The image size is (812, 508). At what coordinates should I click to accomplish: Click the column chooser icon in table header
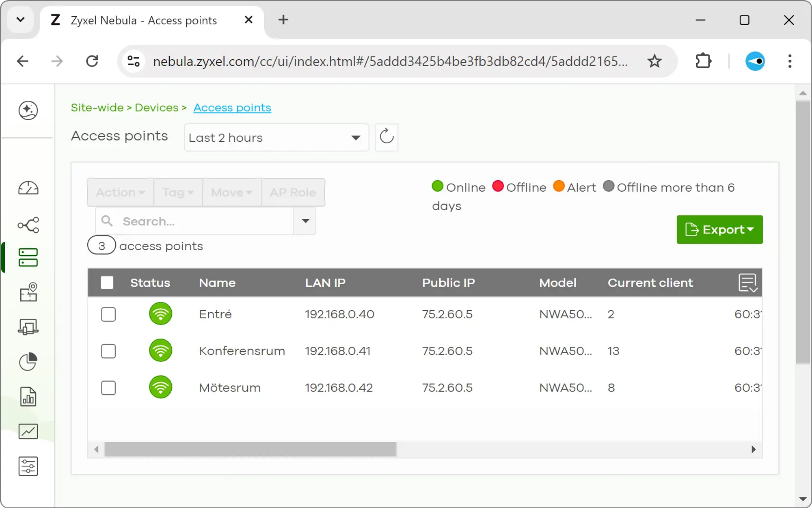748,283
